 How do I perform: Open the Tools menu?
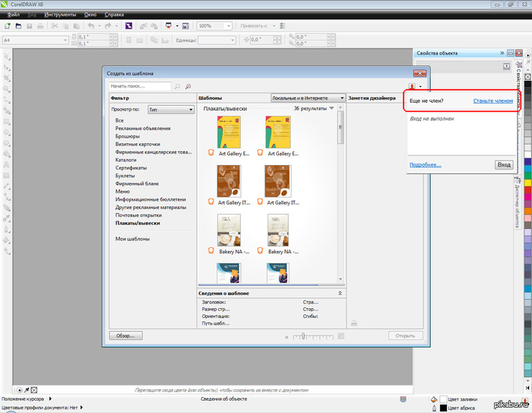(60, 14)
